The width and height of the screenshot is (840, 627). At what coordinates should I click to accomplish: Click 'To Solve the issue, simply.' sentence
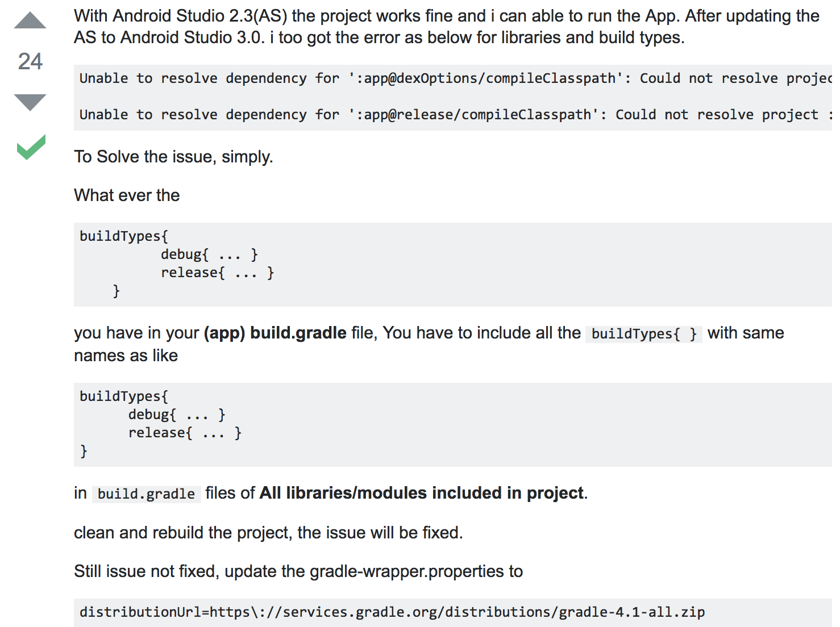click(x=173, y=157)
